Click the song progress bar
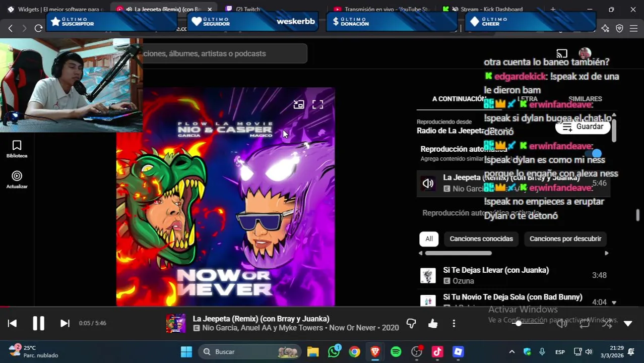The width and height of the screenshot is (644, 363). pos(322,307)
